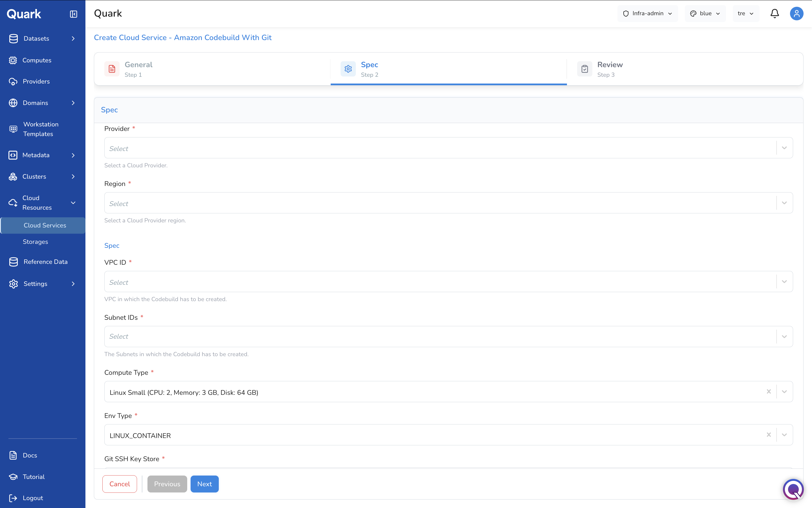Viewport: 812px width, 508px height.
Task: Click the Docs file icon
Action: [x=13, y=455]
